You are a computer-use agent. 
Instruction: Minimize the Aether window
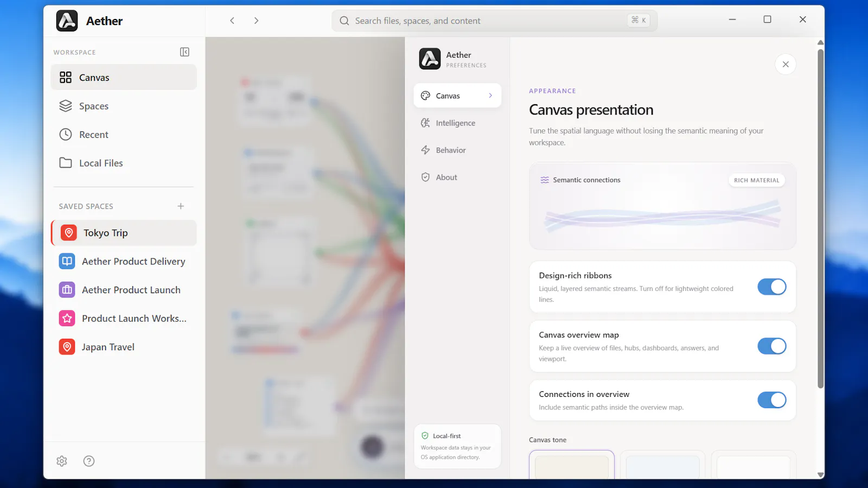(732, 20)
